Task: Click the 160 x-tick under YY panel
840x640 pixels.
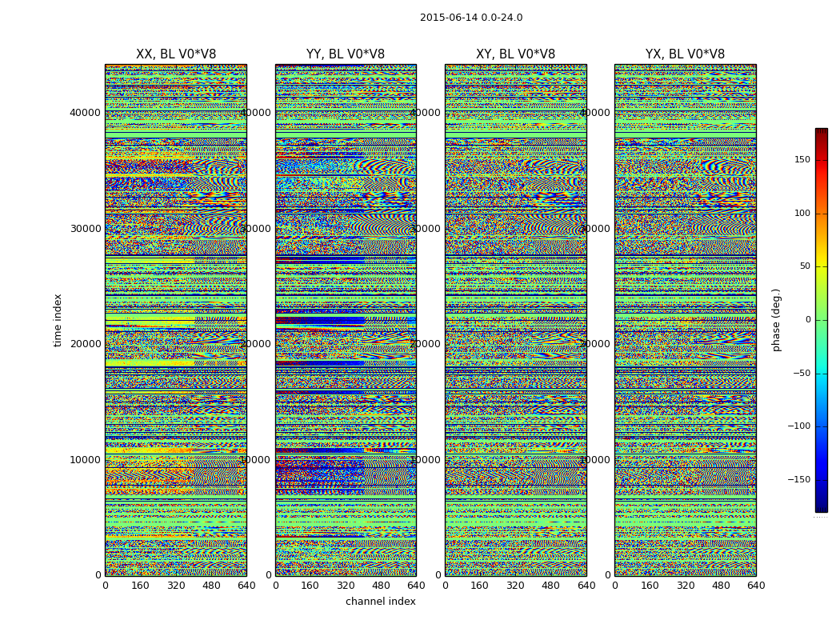Action: [x=310, y=586]
